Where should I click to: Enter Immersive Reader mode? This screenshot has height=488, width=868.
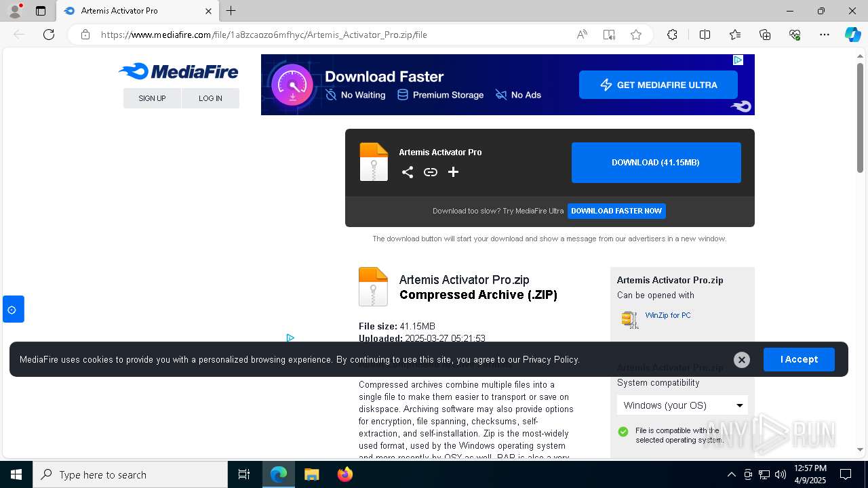tap(609, 35)
